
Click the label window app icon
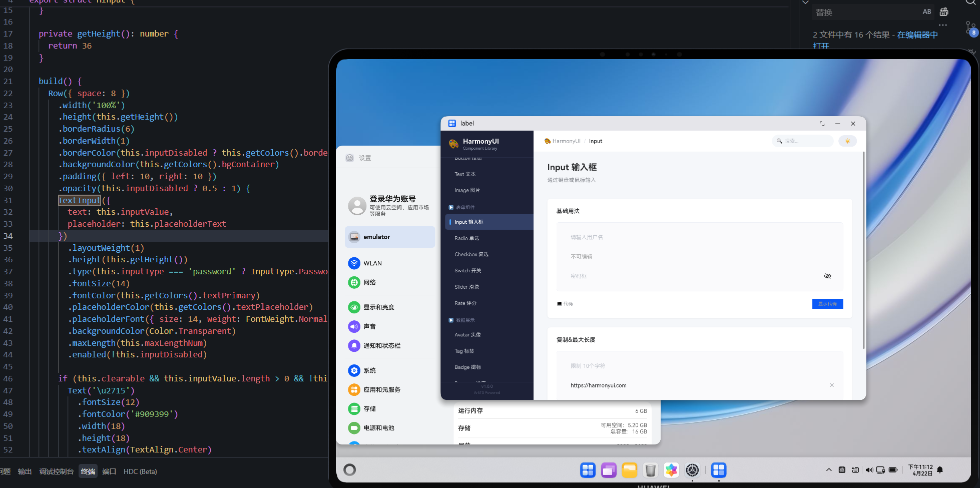pyautogui.click(x=452, y=123)
